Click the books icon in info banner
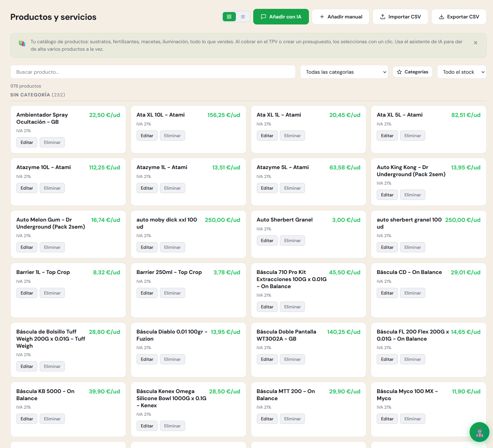Viewport: 493px width, 448px height. tap(22, 43)
